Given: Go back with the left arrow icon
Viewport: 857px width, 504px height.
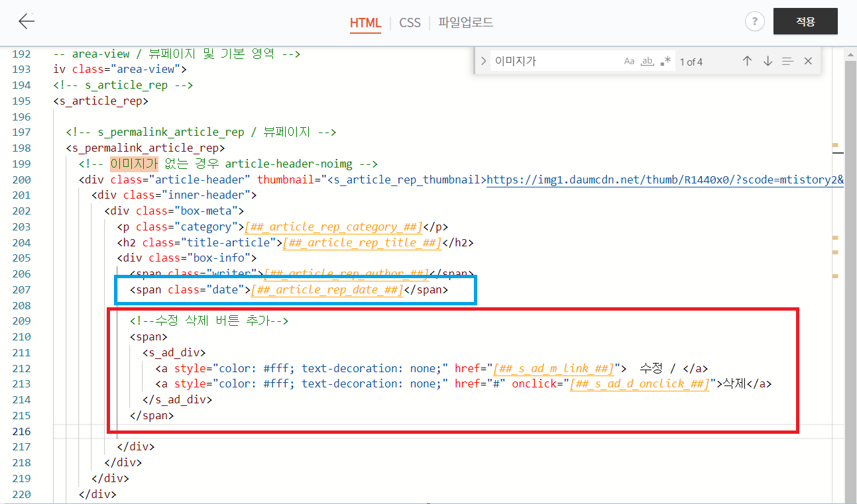Looking at the screenshot, I should [x=26, y=21].
